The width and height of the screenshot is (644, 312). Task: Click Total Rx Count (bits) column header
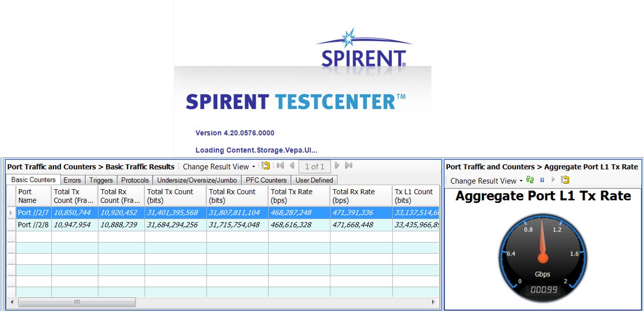click(x=237, y=196)
